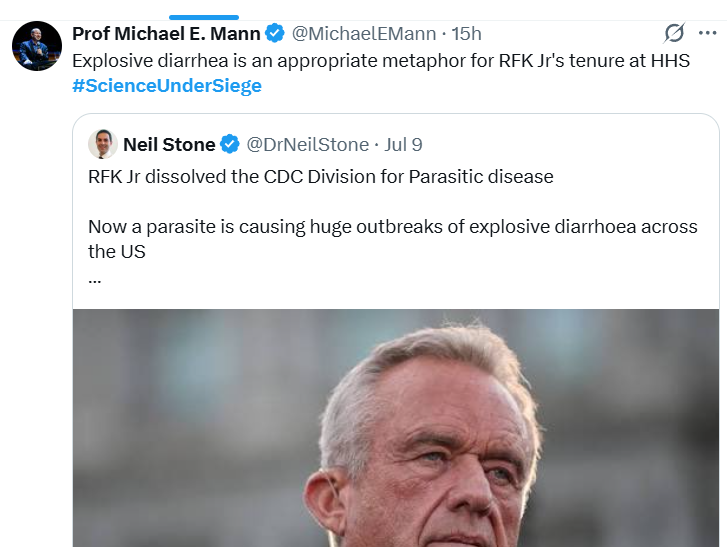Open the three-dot more options menu
Screen dimensions: 727x547
[708, 33]
